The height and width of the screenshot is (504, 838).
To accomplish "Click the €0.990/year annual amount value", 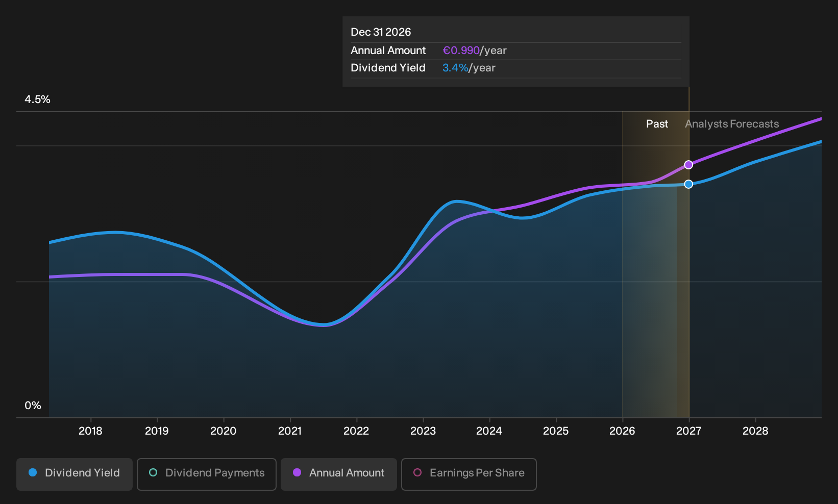I will click(475, 51).
